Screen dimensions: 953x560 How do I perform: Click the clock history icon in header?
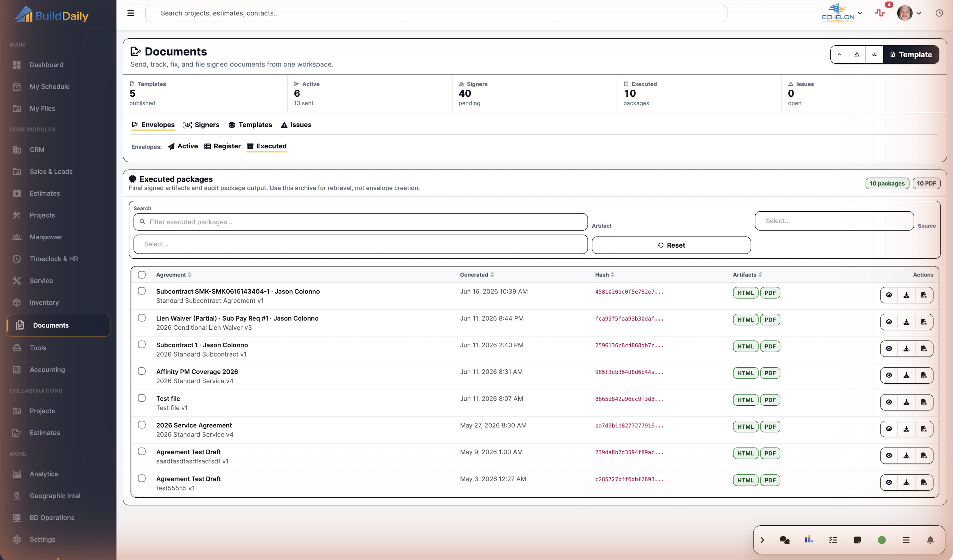coord(939,13)
